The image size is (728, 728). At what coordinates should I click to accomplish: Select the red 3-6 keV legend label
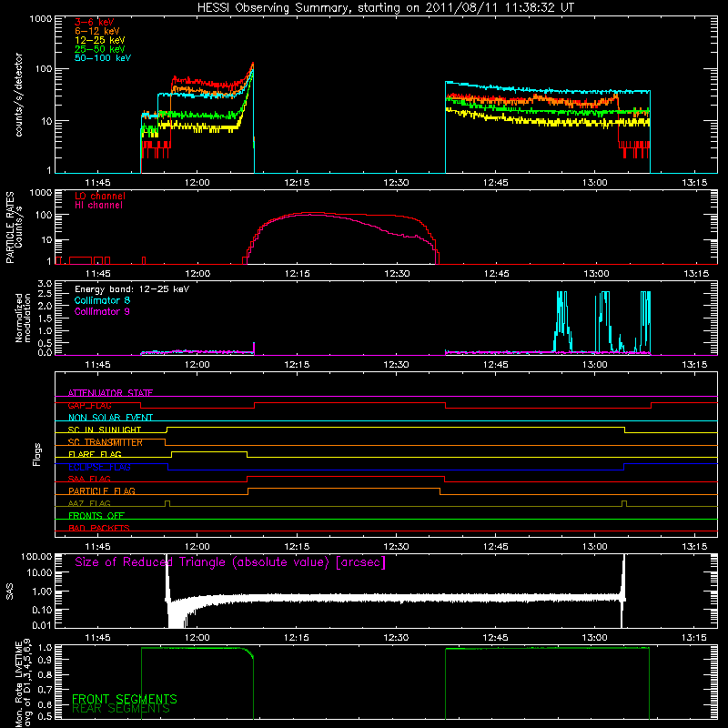pos(95,22)
